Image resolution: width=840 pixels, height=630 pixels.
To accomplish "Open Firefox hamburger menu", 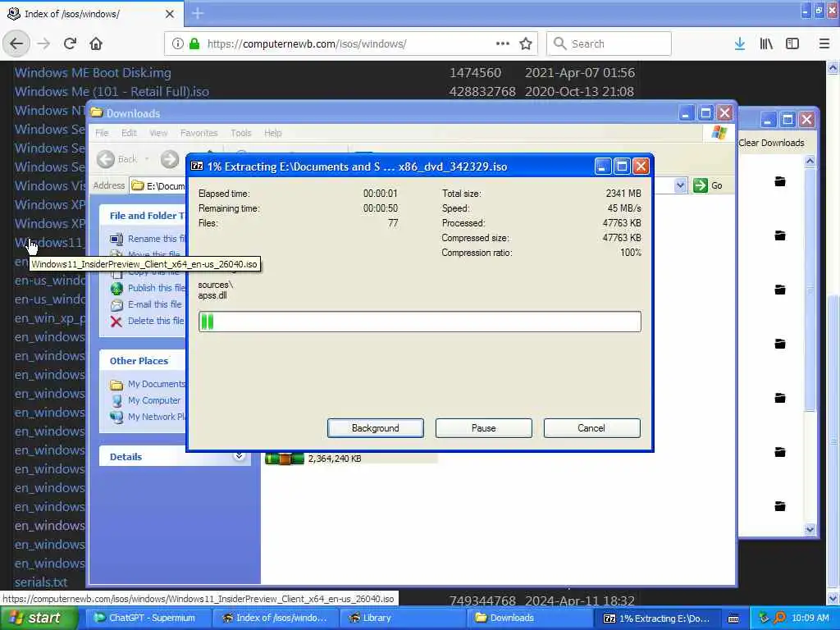I will pyautogui.click(x=824, y=44).
